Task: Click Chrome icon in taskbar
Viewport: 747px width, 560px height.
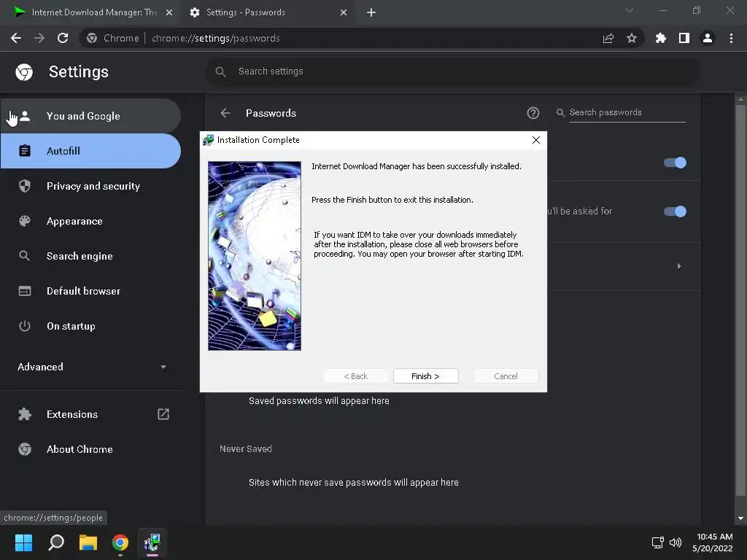Action: [120, 542]
